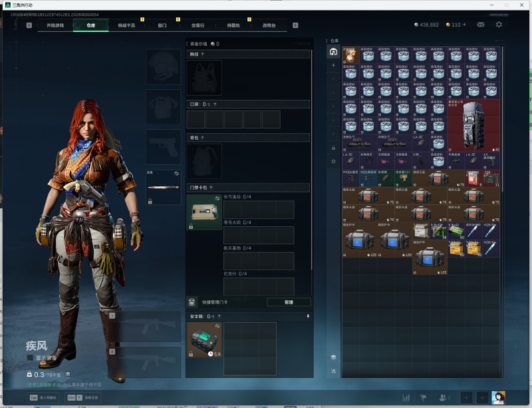The height and width of the screenshot is (408, 532).
Task: Switch to the 开始游戏 tab
Action: coord(55,25)
